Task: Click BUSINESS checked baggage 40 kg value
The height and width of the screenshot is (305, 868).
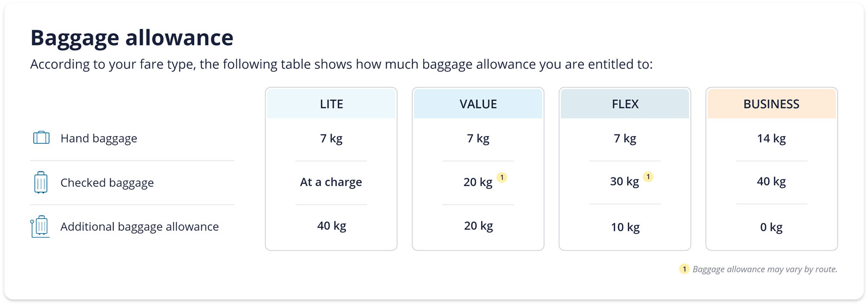Action: coord(771,182)
